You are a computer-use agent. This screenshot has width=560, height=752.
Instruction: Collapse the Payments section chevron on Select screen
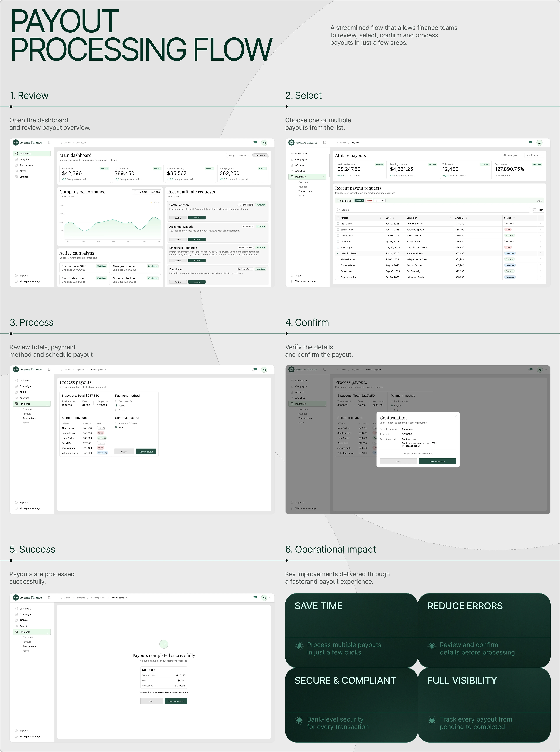point(323,177)
